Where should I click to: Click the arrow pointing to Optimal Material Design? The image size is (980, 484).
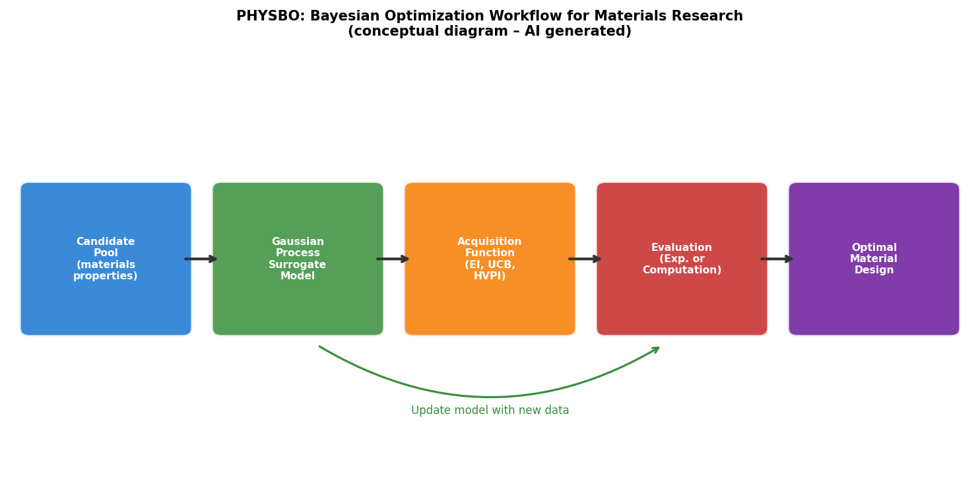pos(777,259)
